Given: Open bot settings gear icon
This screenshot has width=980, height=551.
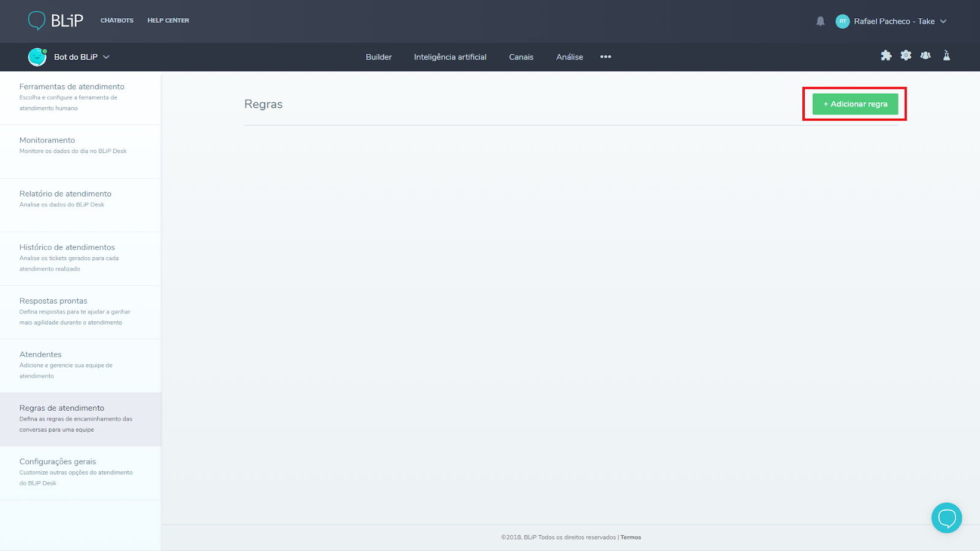Looking at the screenshot, I should (906, 56).
